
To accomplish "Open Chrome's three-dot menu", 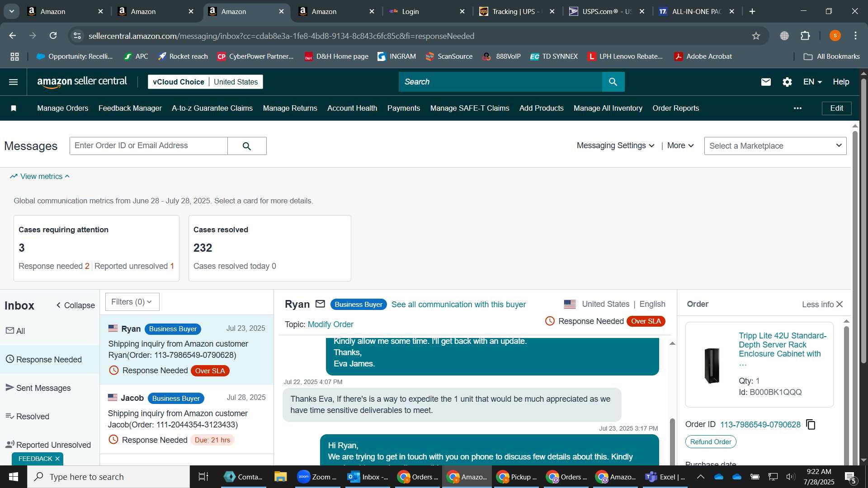I will point(855,36).
